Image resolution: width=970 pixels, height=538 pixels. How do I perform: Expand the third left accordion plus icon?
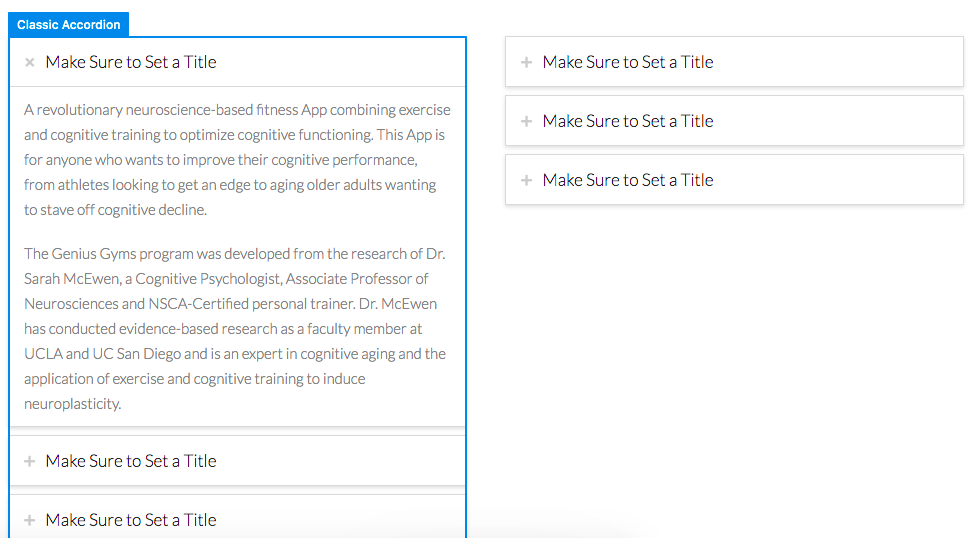point(29,520)
